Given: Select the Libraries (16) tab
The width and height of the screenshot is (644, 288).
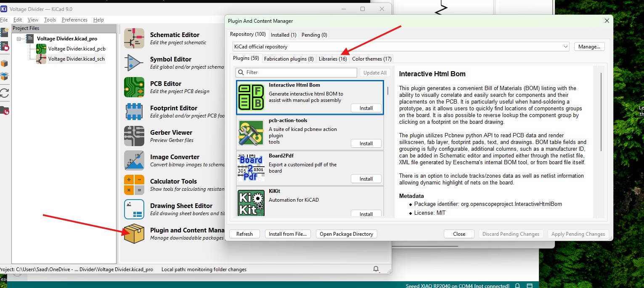Looking at the screenshot, I should (x=333, y=59).
